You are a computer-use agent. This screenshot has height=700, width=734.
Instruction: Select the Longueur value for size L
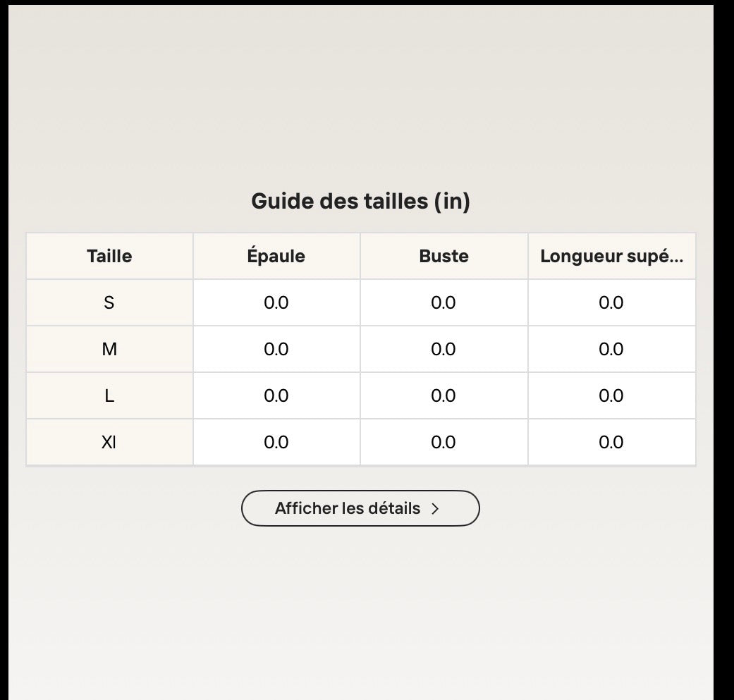611,395
